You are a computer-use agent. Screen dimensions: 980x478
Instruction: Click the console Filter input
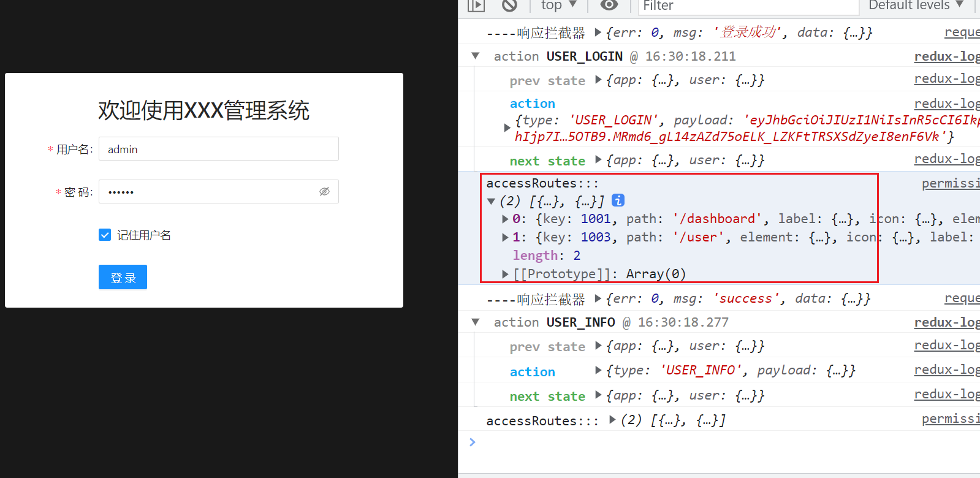(x=748, y=6)
